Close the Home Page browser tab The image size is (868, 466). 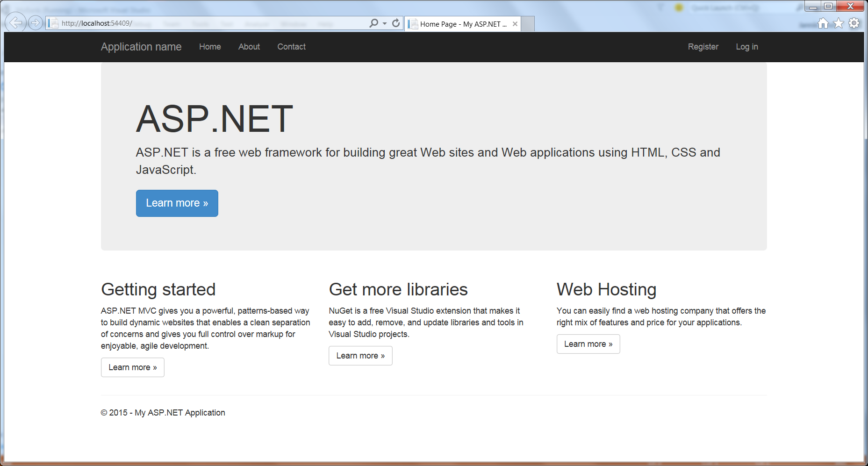click(x=515, y=24)
